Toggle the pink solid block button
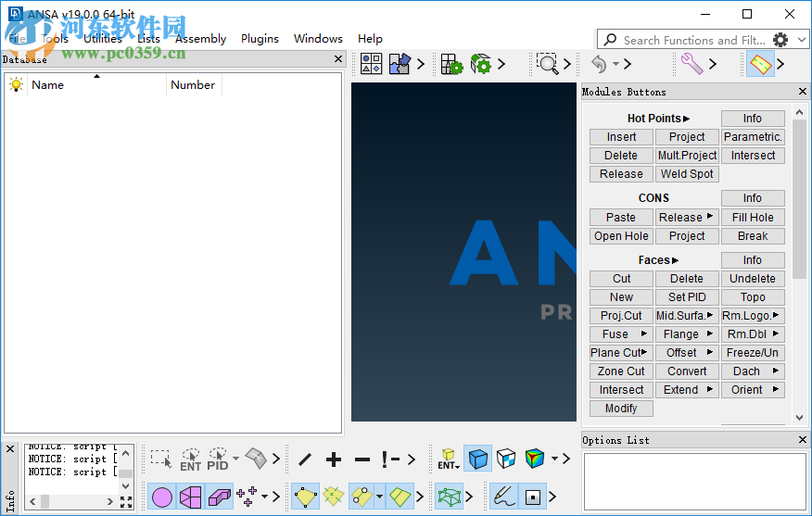812x516 pixels. (219, 497)
